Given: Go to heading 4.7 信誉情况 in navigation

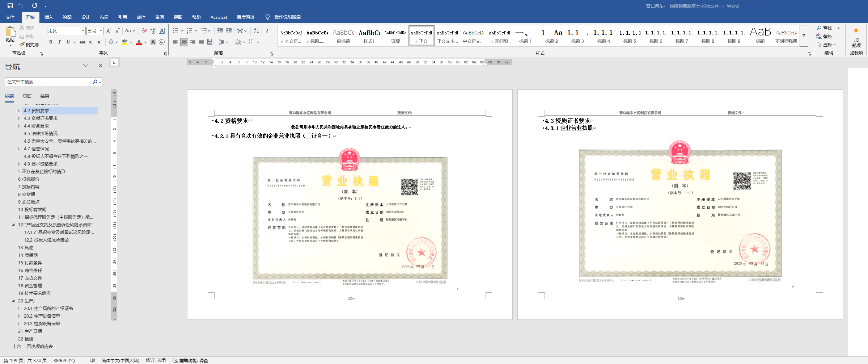Looking at the screenshot, I should click(x=36, y=149).
